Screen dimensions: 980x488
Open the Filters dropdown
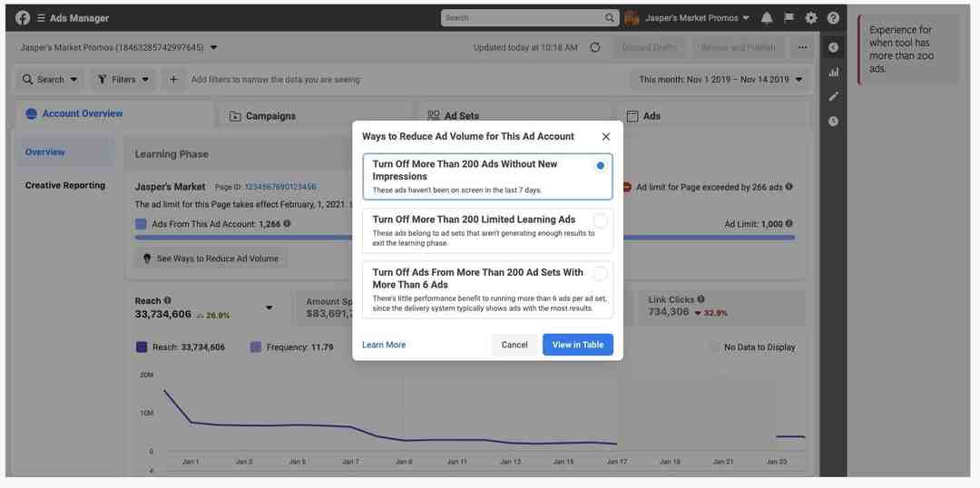(123, 79)
